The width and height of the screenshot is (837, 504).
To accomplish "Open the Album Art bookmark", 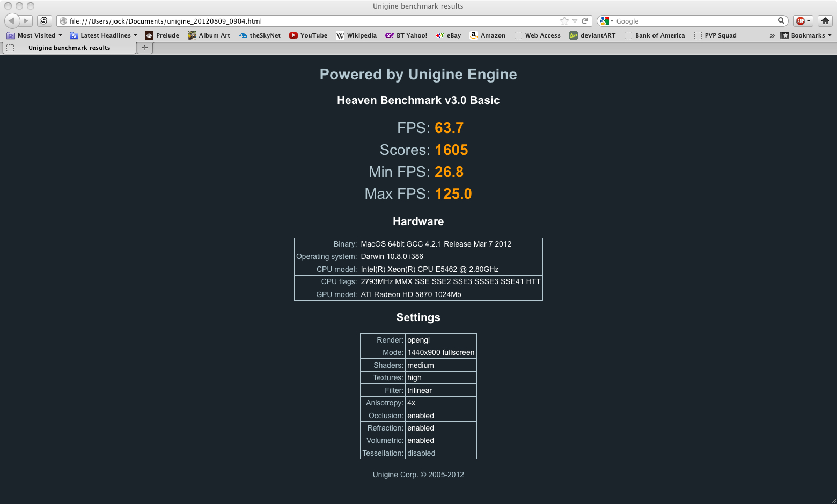I will coord(209,35).
